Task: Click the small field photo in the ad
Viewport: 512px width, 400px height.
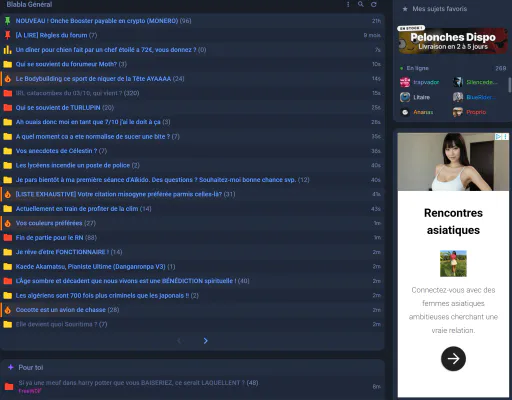Action: coord(453,263)
